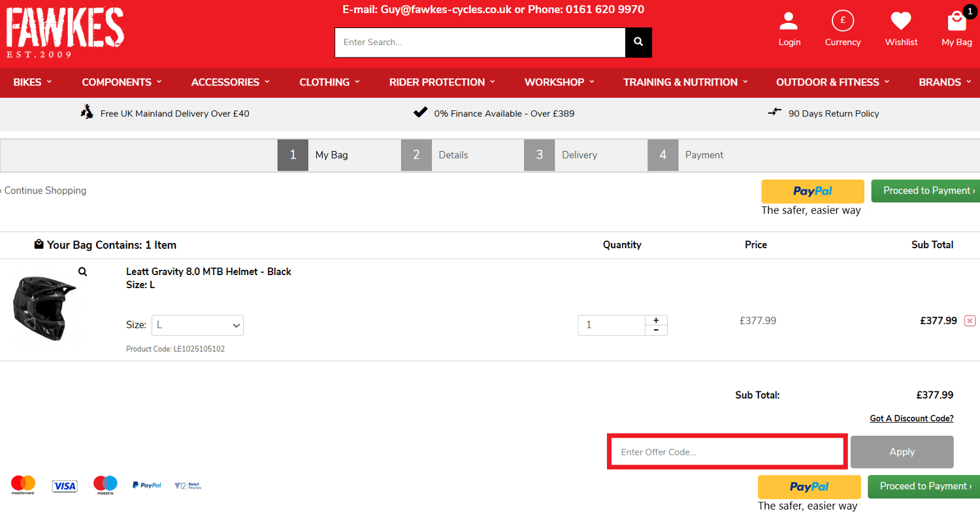The image size is (980, 522).
Task: Click top Proceed to Payment button
Action: point(926,191)
